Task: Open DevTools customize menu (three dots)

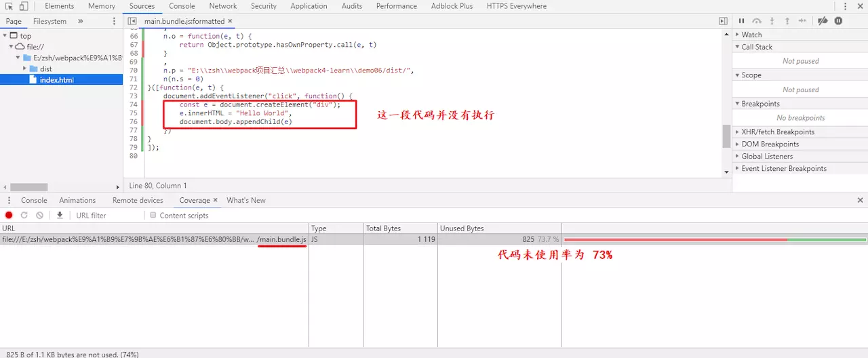Action: [x=845, y=6]
